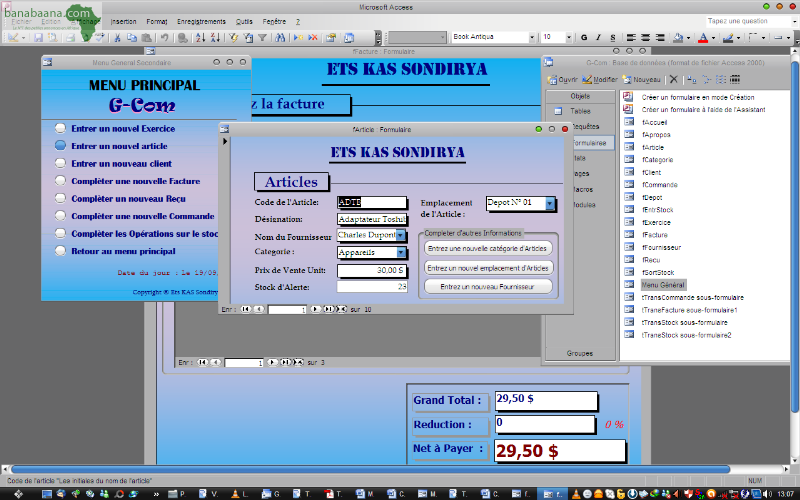Open the font size 10 dropdown
Image resolution: width=800 pixels, height=500 pixels.
tap(568, 37)
